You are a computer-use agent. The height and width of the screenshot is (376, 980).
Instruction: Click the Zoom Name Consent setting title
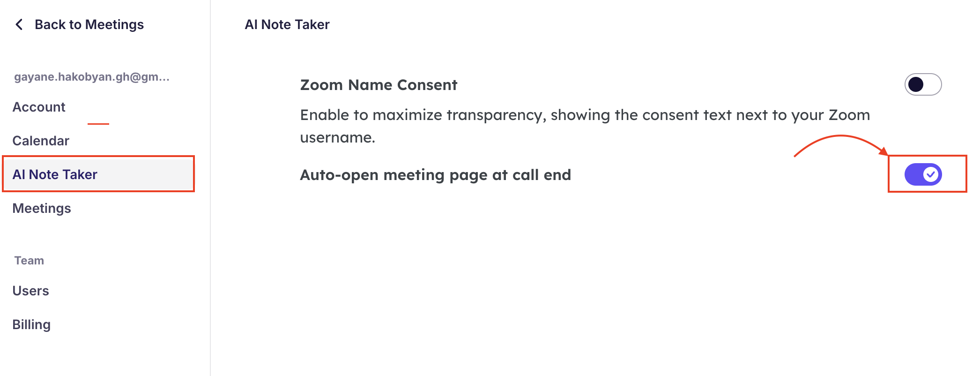coord(379,85)
